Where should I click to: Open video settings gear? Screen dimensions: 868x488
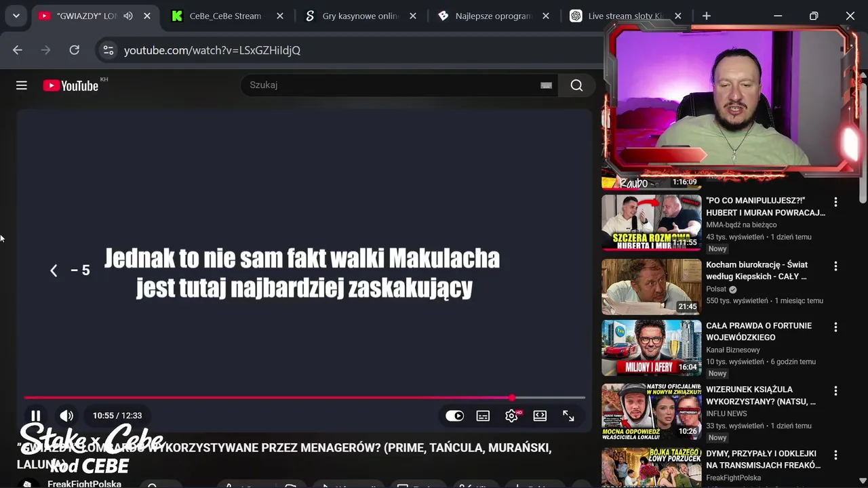click(512, 416)
